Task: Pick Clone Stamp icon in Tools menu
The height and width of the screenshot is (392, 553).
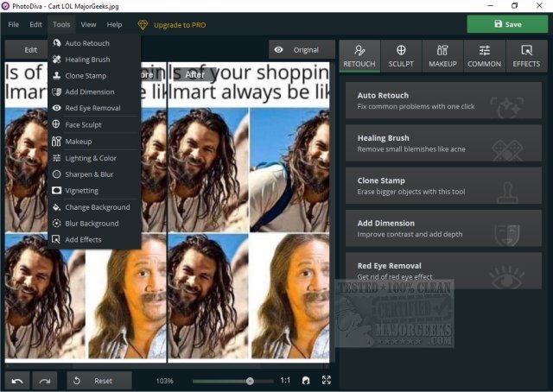Action: pos(56,75)
